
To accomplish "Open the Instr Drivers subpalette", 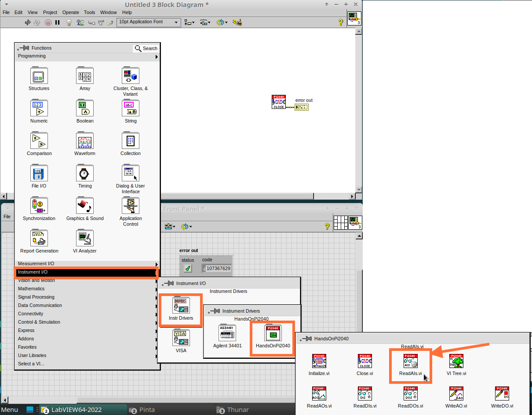I will (181, 309).
